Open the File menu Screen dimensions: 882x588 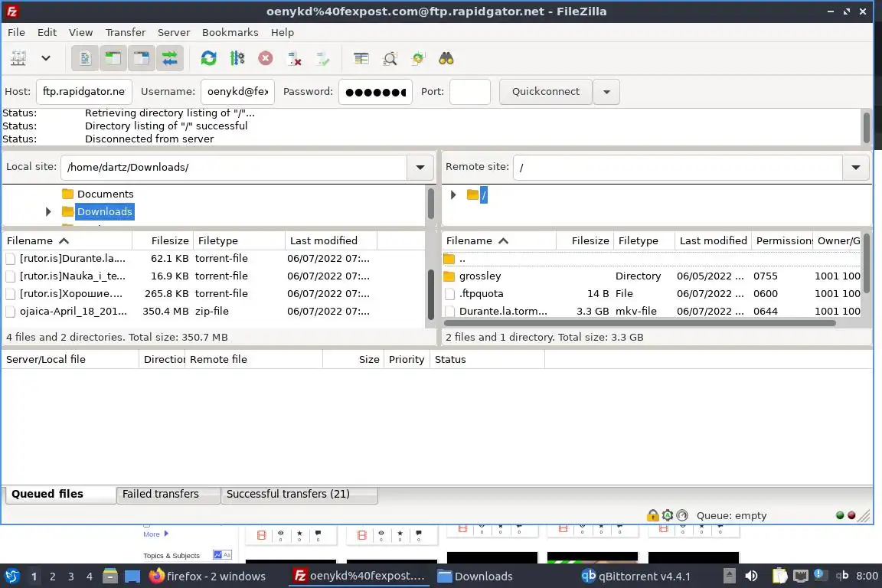point(16,32)
